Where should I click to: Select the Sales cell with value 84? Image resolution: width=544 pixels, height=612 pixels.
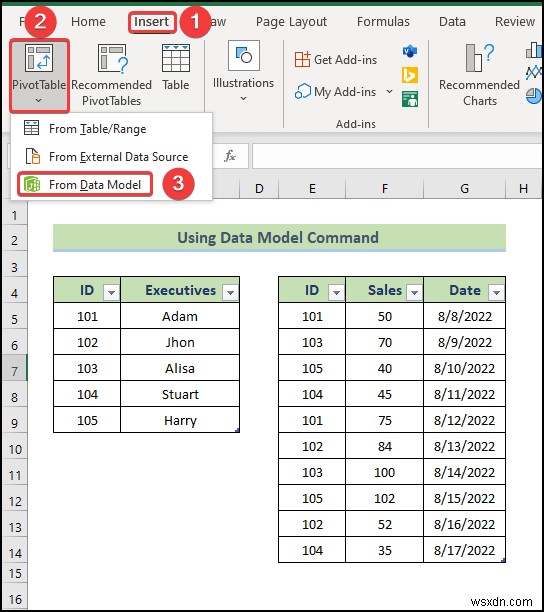point(384,446)
